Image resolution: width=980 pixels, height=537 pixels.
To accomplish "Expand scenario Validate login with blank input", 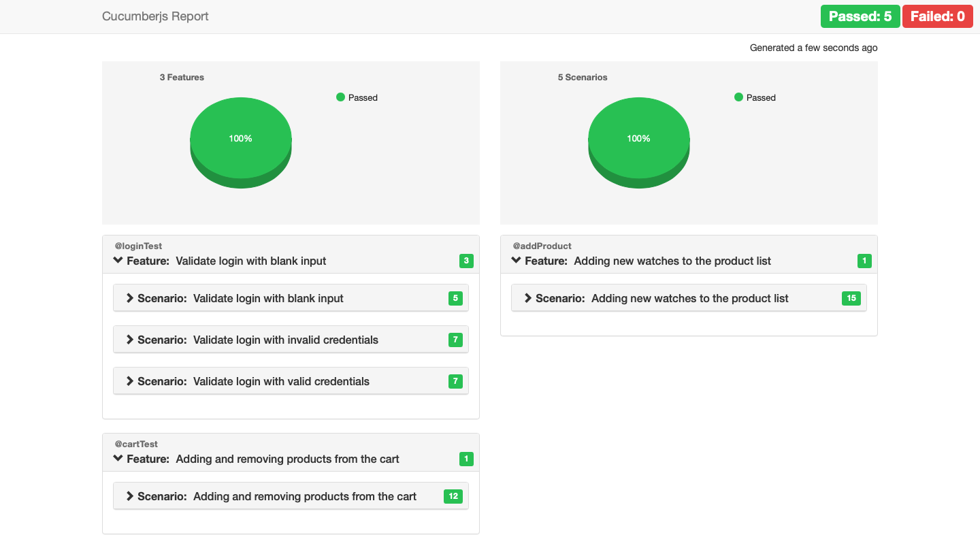I will tap(130, 298).
